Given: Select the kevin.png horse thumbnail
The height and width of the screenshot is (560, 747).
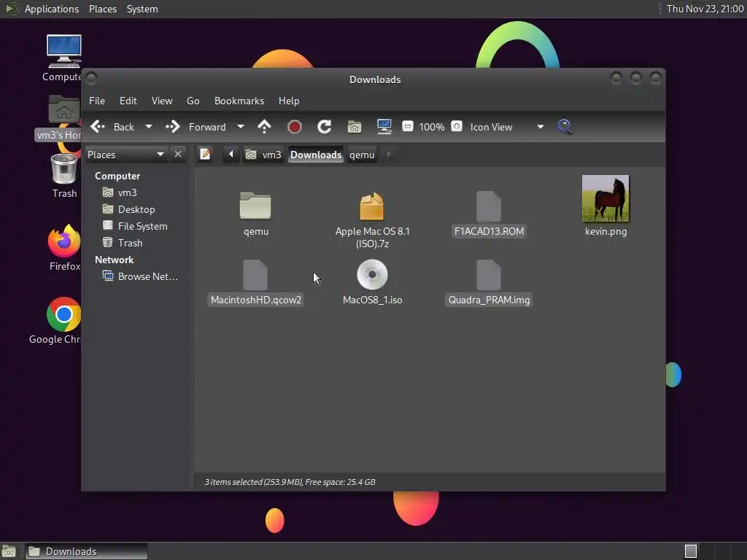Looking at the screenshot, I should coord(605,198).
